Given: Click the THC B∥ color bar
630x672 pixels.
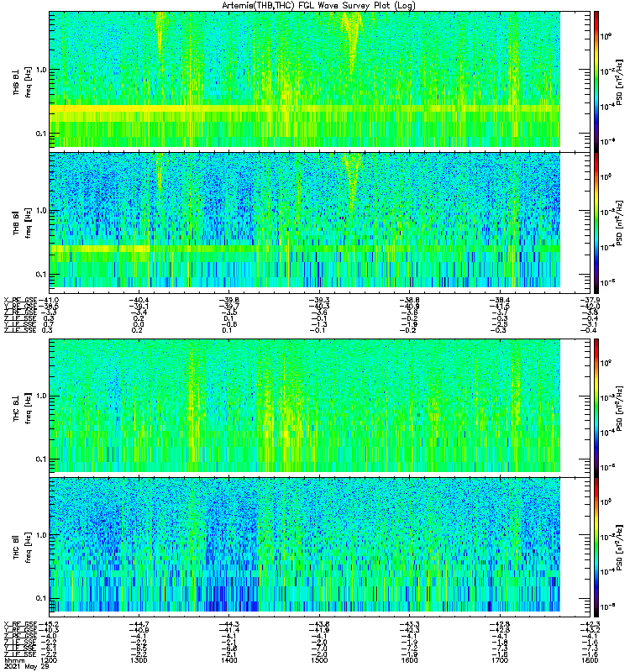Looking at the screenshot, I should click(596, 548).
